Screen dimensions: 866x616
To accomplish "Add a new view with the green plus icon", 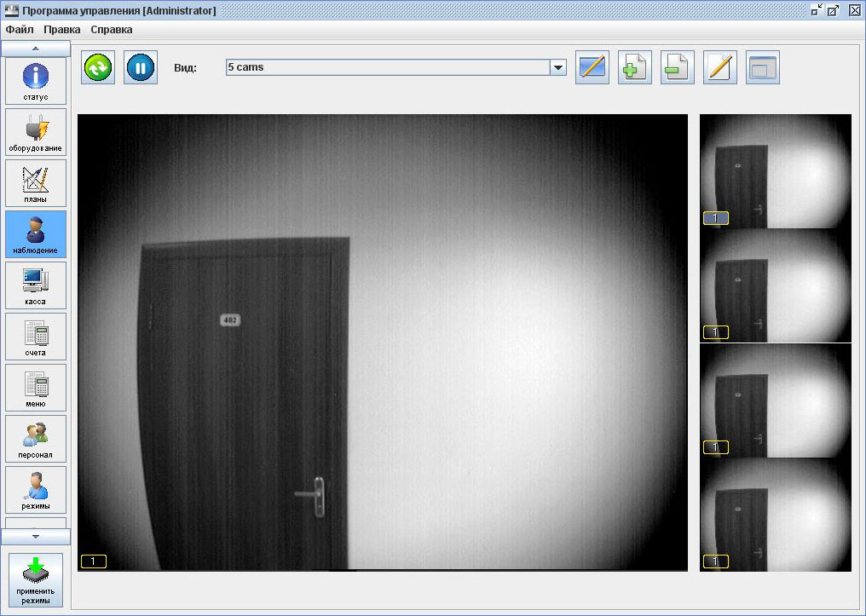I will click(635, 67).
